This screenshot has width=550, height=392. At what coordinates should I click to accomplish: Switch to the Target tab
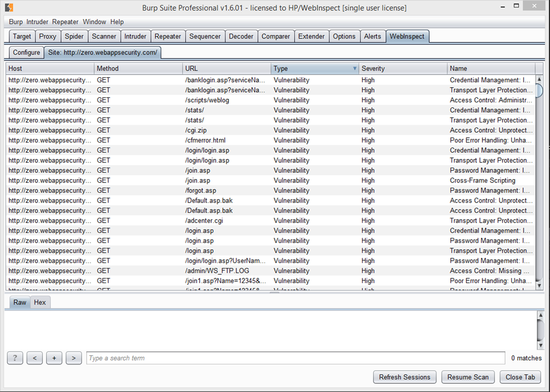coord(22,36)
